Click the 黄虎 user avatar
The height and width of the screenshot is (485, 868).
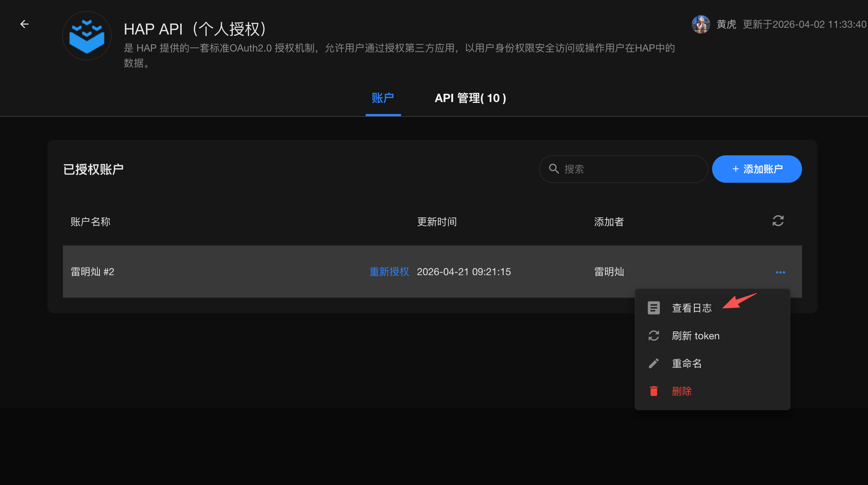(x=701, y=24)
